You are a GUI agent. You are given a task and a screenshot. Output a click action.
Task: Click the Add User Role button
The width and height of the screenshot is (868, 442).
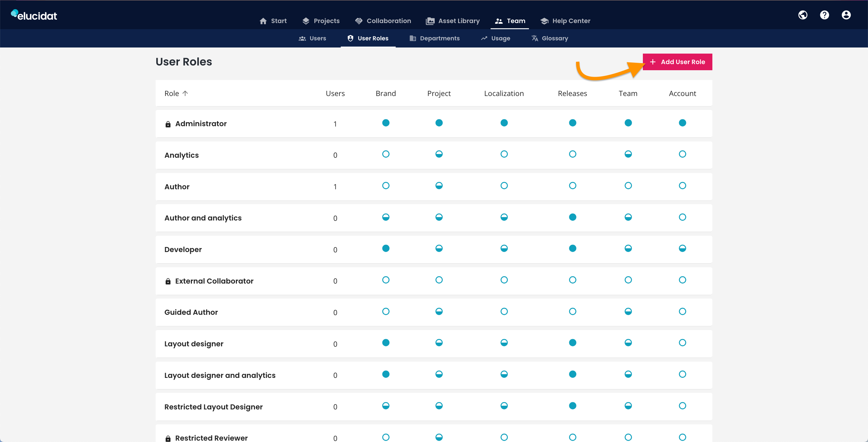[677, 62]
